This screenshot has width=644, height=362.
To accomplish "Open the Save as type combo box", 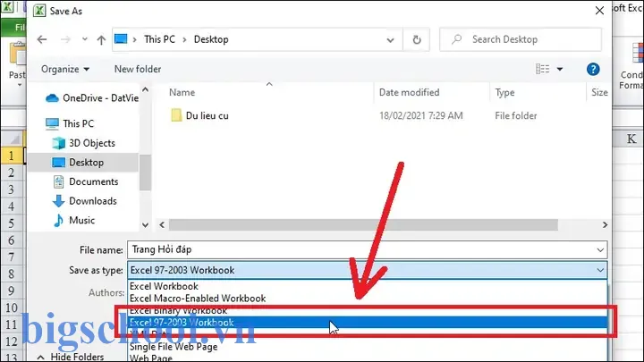I will (368, 270).
